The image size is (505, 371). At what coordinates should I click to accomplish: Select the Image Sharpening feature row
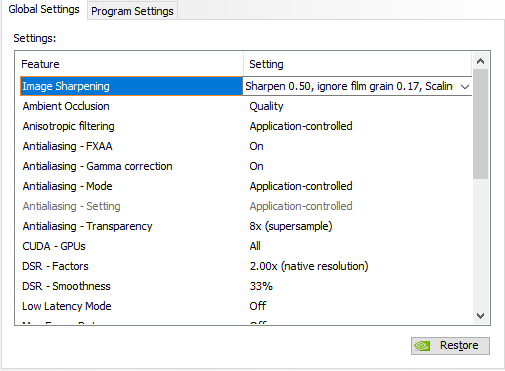(131, 86)
